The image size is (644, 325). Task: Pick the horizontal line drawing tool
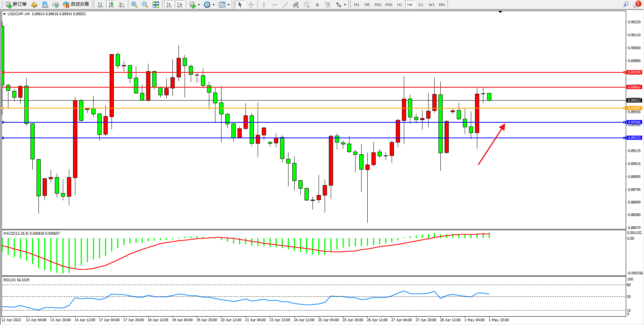(274, 5)
